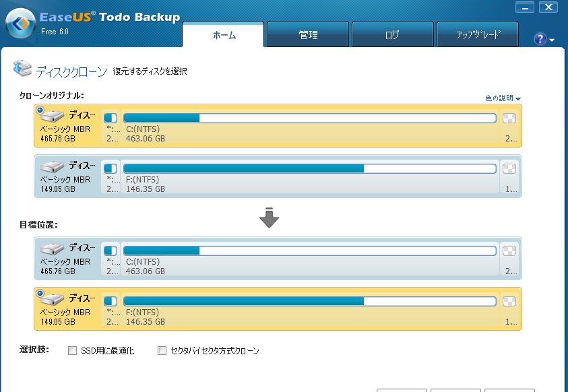This screenshot has height=392, width=568.
Task: Click C:(NTFS) usage bar in クローンオリジナル
Action: (310, 118)
